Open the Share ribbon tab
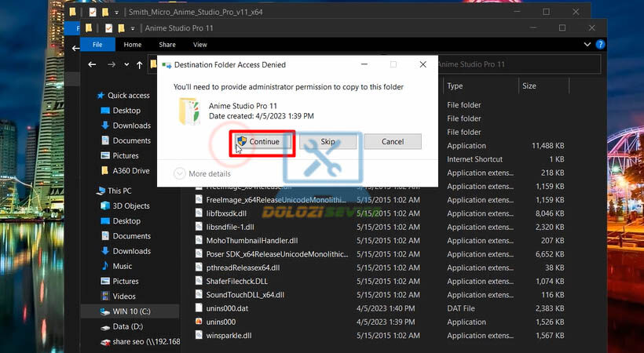 pyautogui.click(x=166, y=45)
